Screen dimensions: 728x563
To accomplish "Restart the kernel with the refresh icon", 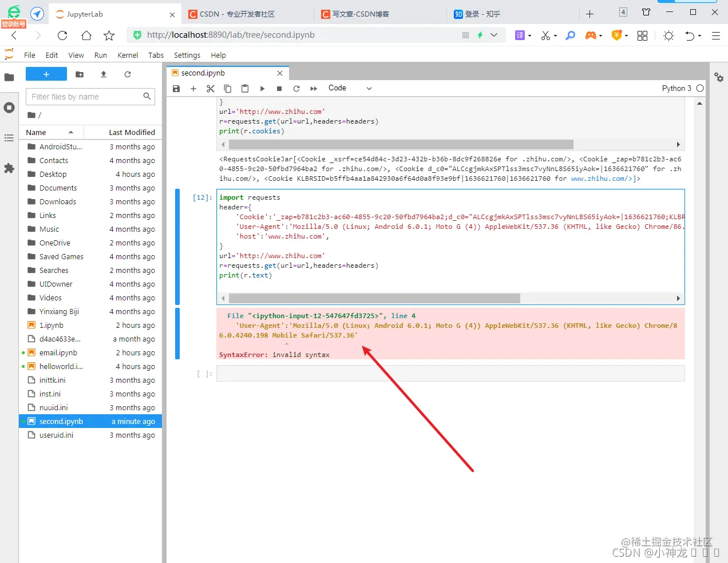I will click(x=296, y=89).
